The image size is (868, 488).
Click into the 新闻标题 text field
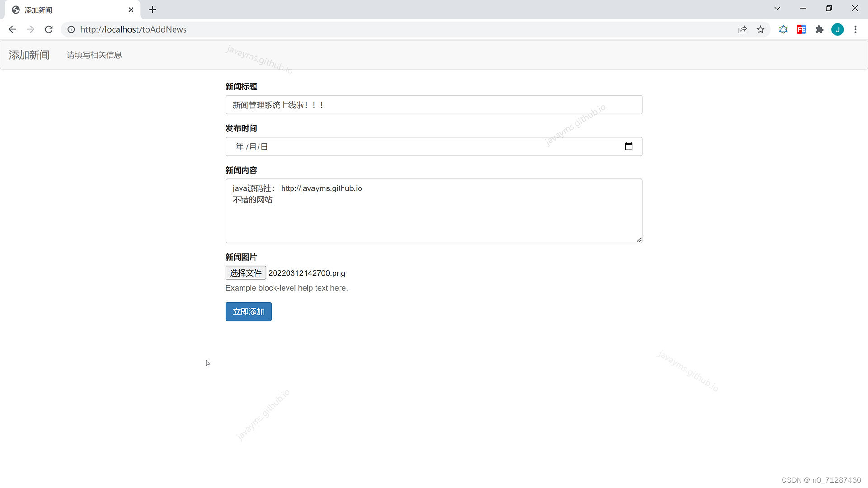coord(433,105)
